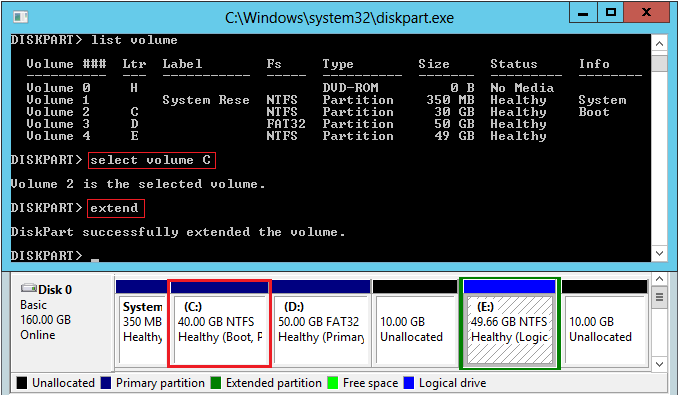
Task: Maximize the diskpart.exe window
Action: point(611,13)
